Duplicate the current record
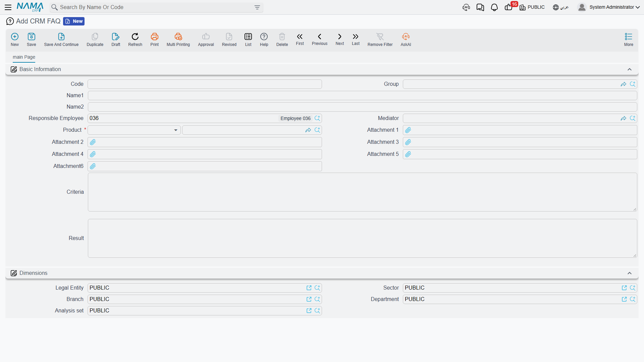 tap(95, 40)
